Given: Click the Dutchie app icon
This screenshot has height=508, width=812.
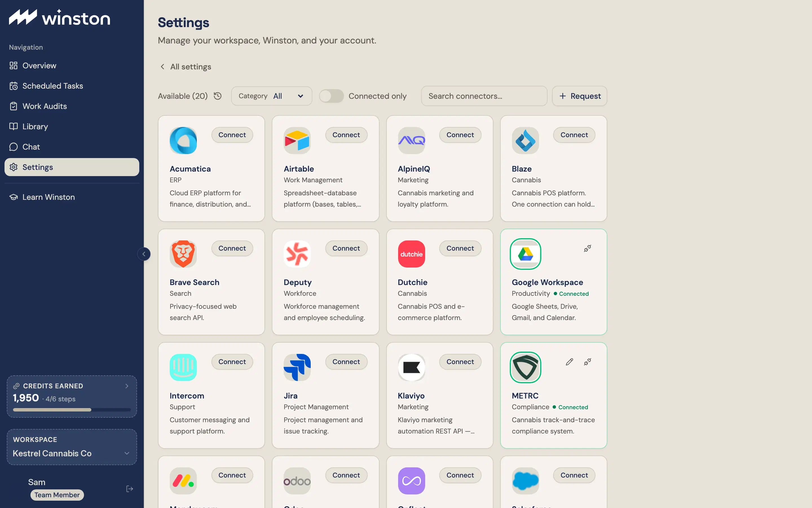Looking at the screenshot, I should point(411,254).
